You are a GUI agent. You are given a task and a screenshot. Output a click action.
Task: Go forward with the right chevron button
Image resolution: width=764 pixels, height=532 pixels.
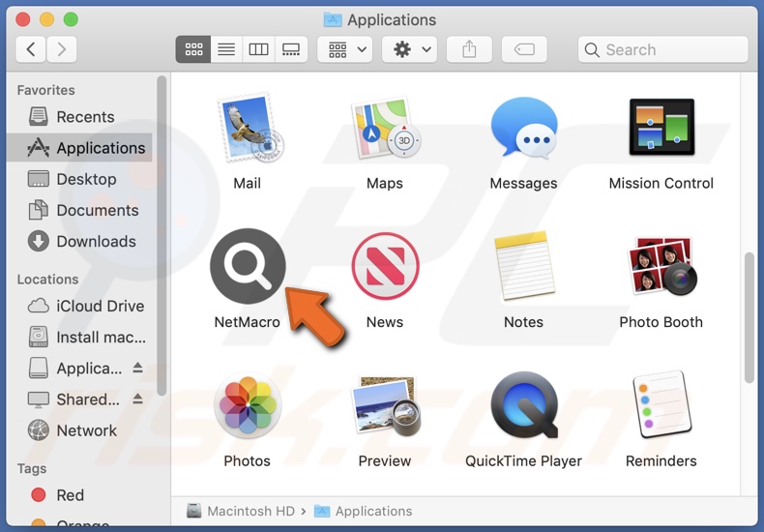61,49
